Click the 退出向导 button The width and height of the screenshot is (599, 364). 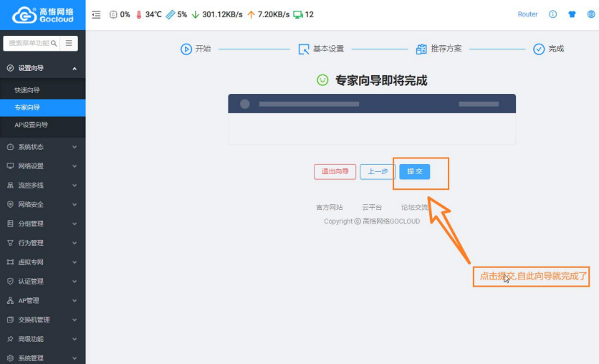[x=335, y=171]
